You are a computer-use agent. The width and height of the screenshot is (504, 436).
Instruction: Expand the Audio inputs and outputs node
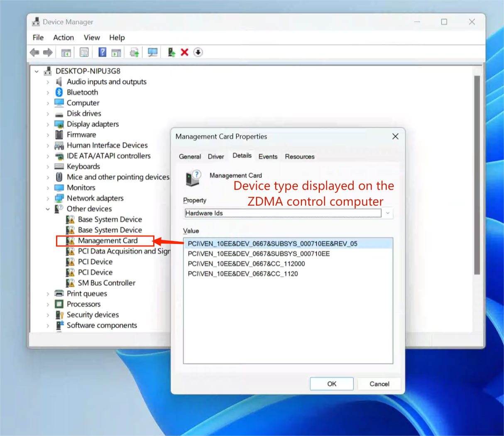tap(48, 82)
